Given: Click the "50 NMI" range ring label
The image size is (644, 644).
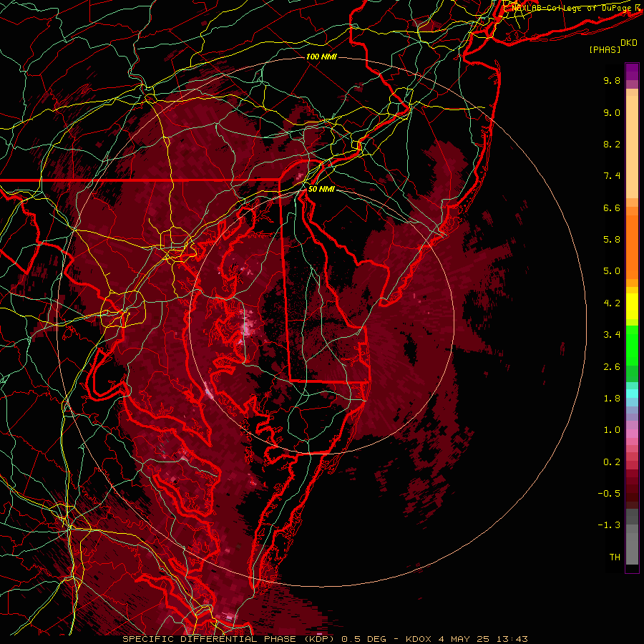Looking at the screenshot, I should pos(321,190).
